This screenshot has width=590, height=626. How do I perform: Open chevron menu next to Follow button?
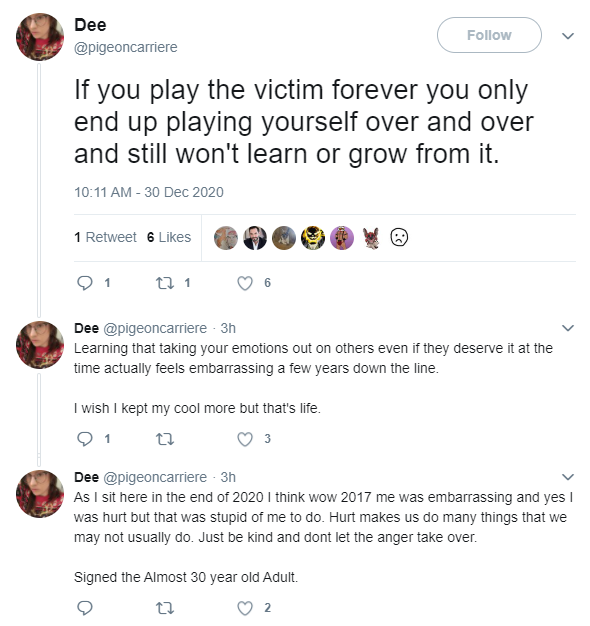click(568, 36)
